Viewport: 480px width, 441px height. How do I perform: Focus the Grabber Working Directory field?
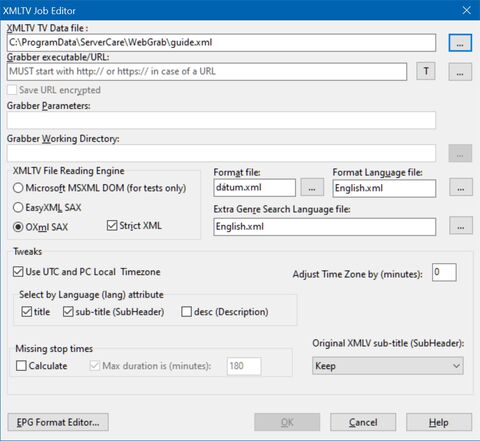221,153
